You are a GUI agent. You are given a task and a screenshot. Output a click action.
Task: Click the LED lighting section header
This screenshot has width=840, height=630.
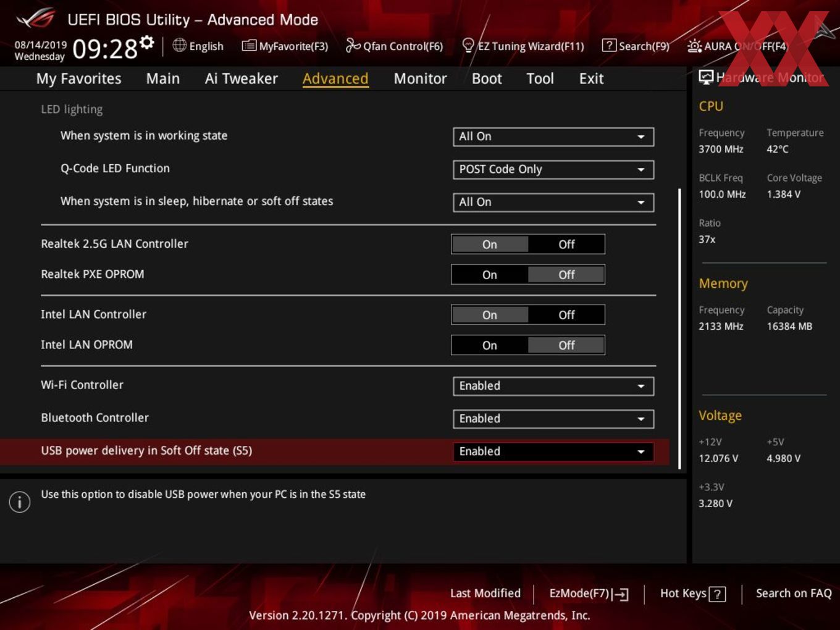pos(72,109)
